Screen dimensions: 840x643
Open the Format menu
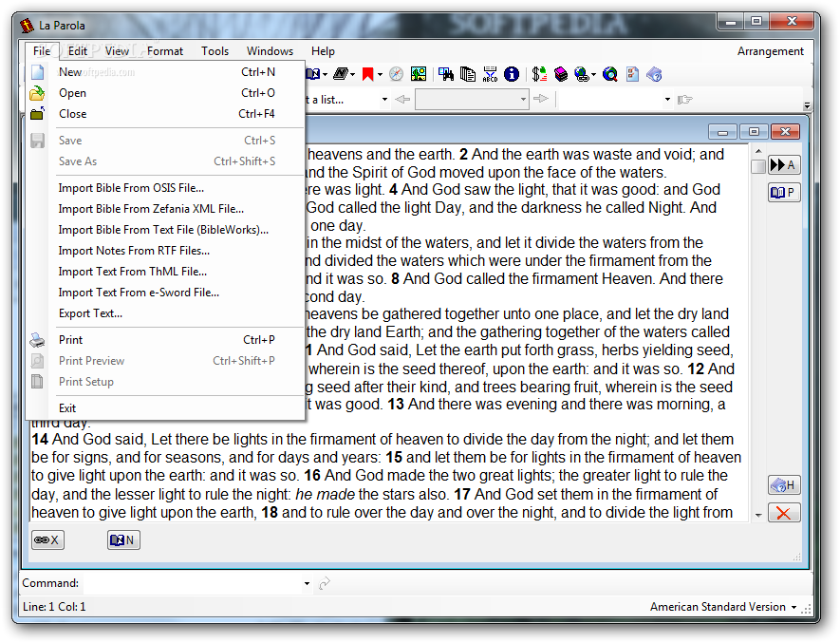coord(165,51)
